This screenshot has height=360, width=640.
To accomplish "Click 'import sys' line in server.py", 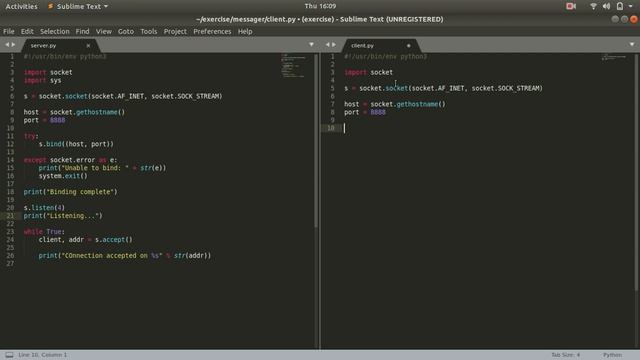I will (42, 80).
